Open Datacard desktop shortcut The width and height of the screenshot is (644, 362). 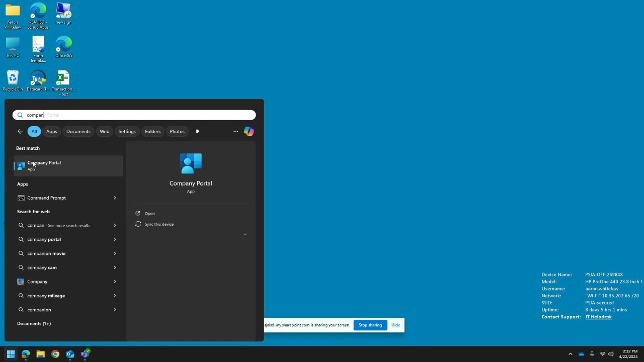(38, 81)
